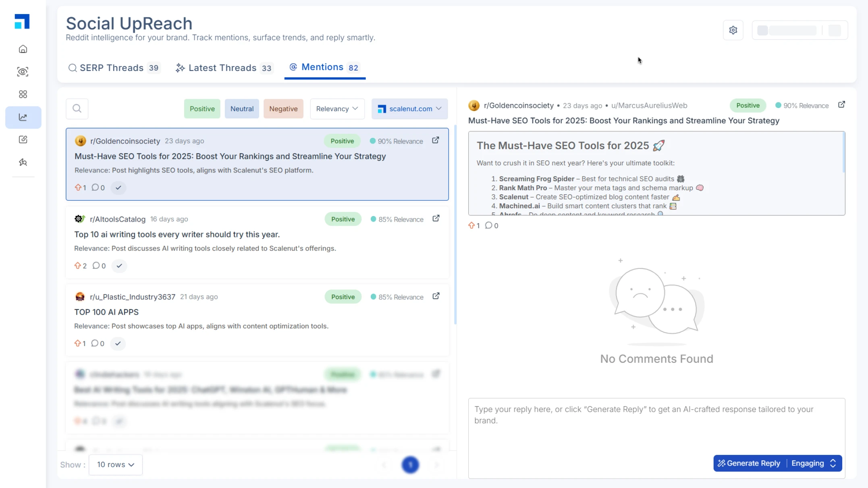This screenshot has width=868, height=488.
Task: Open TOP 100 AI APPS thread
Action: pos(106,312)
